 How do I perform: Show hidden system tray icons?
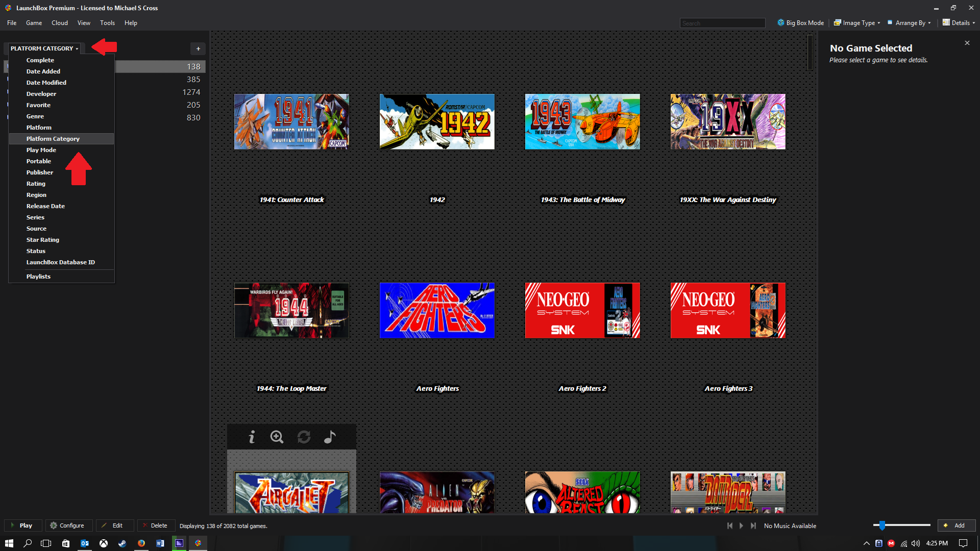click(867, 543)
